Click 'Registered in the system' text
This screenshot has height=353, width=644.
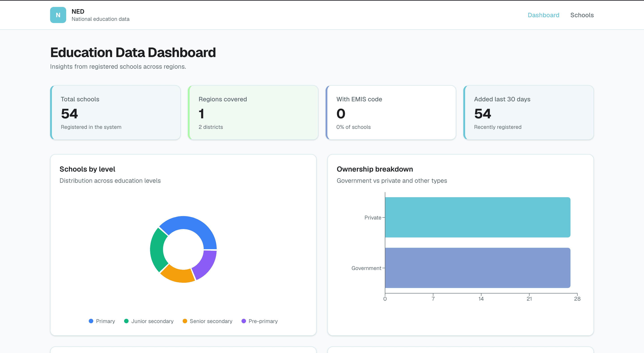click(91, 127)
